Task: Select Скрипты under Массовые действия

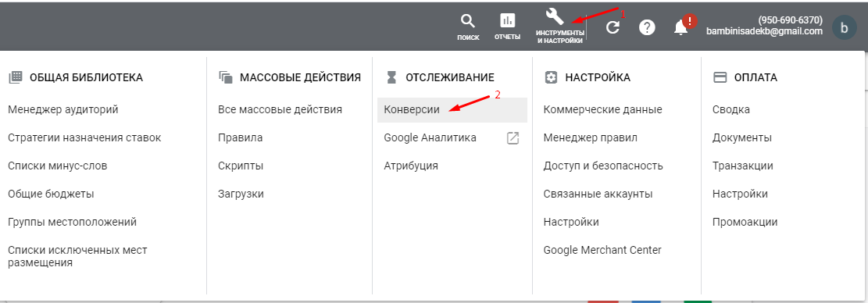Action: 241,166
